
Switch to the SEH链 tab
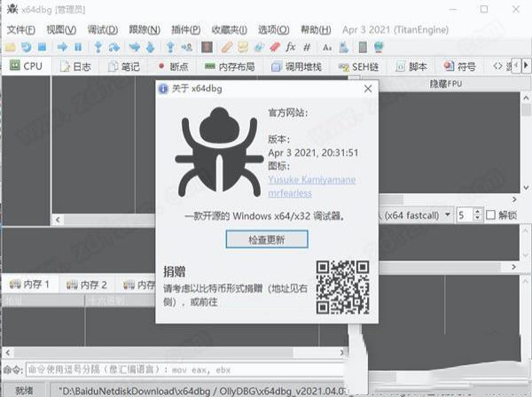358,66
